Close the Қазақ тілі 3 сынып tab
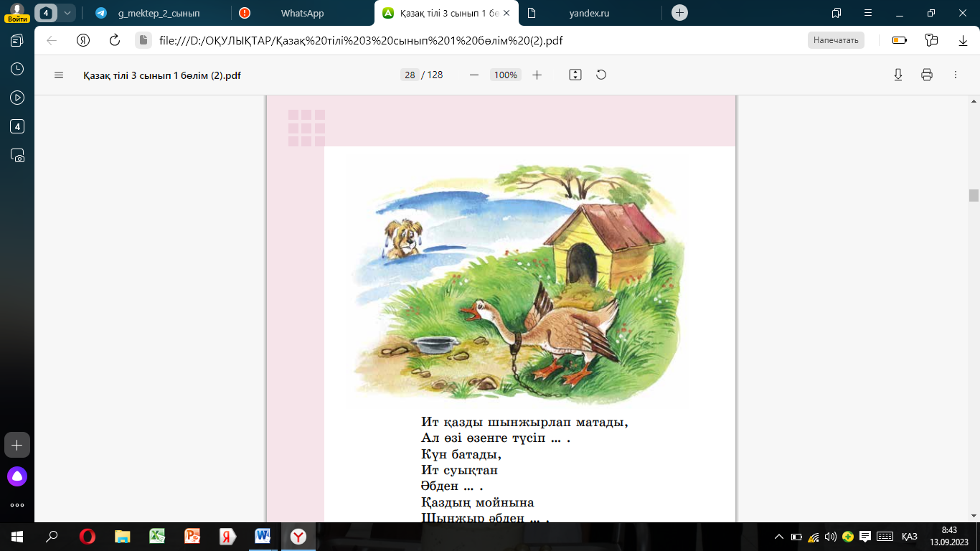 click(x=507, y=13)
